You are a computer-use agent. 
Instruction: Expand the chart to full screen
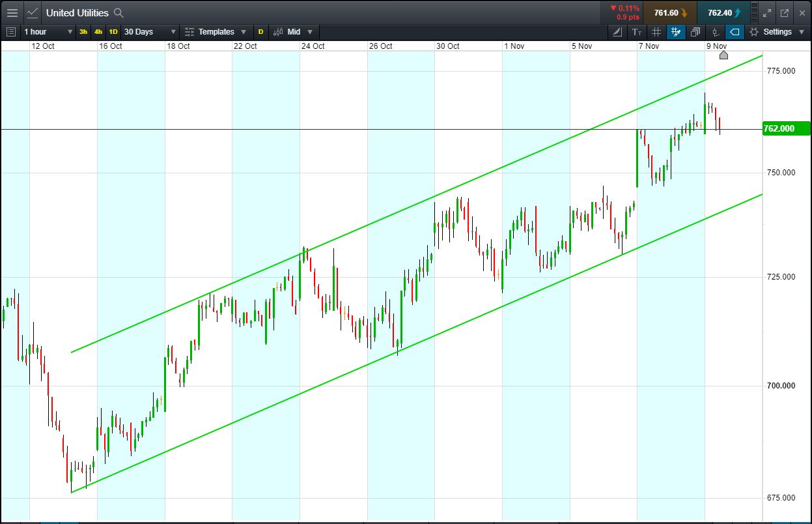coord(767,12)
